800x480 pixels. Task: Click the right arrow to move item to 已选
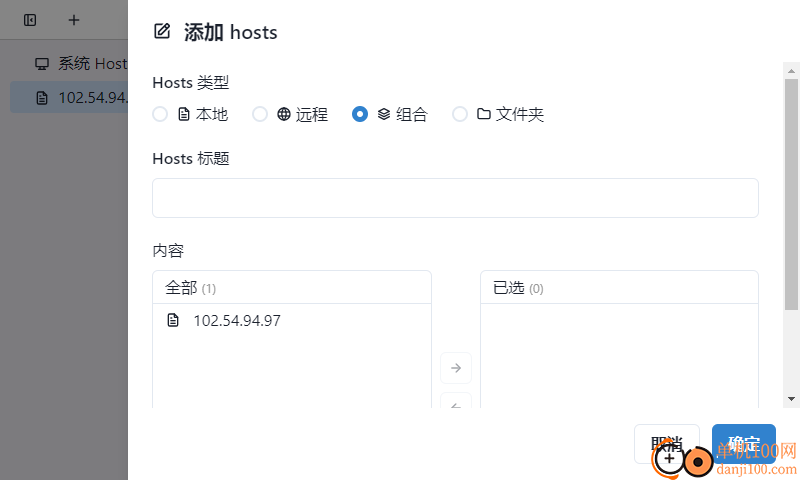click(456, 368)
